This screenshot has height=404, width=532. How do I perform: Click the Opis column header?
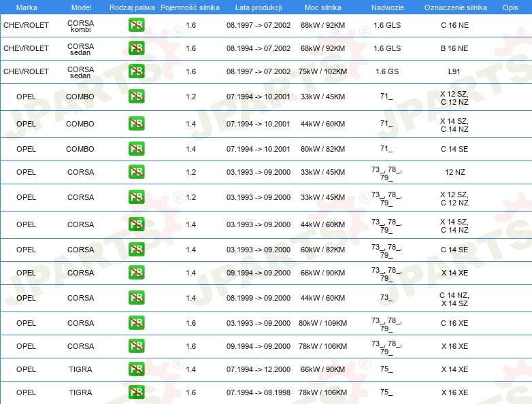click(x=510, y=7)
